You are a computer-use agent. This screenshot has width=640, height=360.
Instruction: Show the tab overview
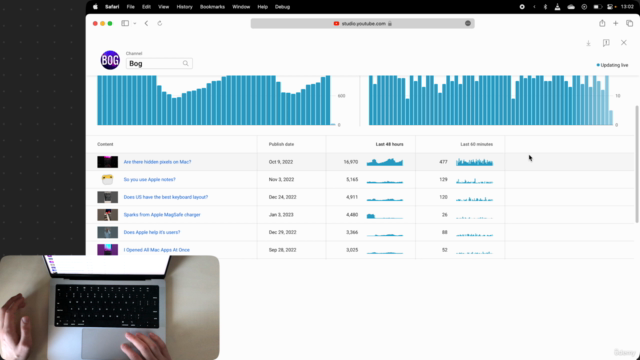(629, 23)
